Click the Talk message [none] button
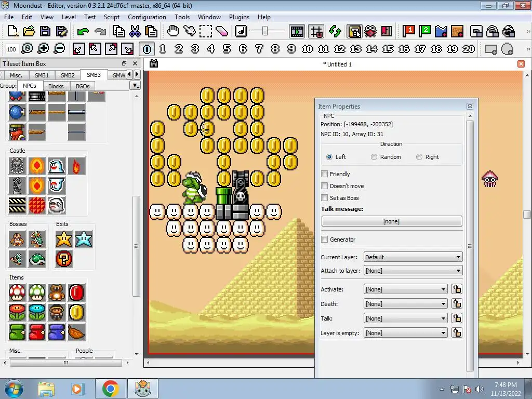532x399 pixels. click(392, 221)
